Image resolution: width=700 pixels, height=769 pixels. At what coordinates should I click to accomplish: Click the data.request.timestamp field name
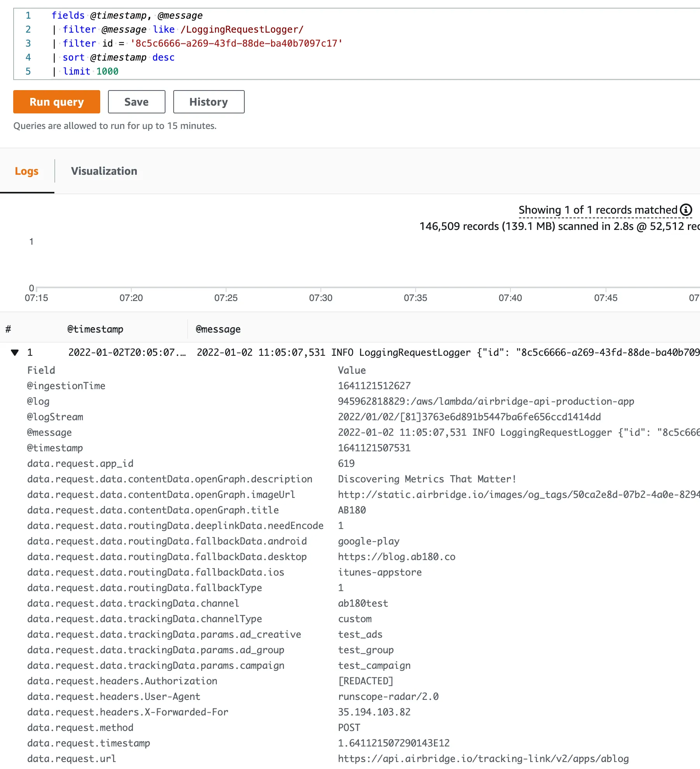89,743
